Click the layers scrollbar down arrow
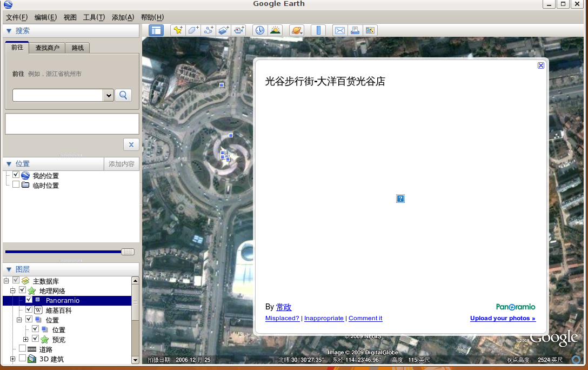This screenshot has height=370, width=588. (135, 360)
